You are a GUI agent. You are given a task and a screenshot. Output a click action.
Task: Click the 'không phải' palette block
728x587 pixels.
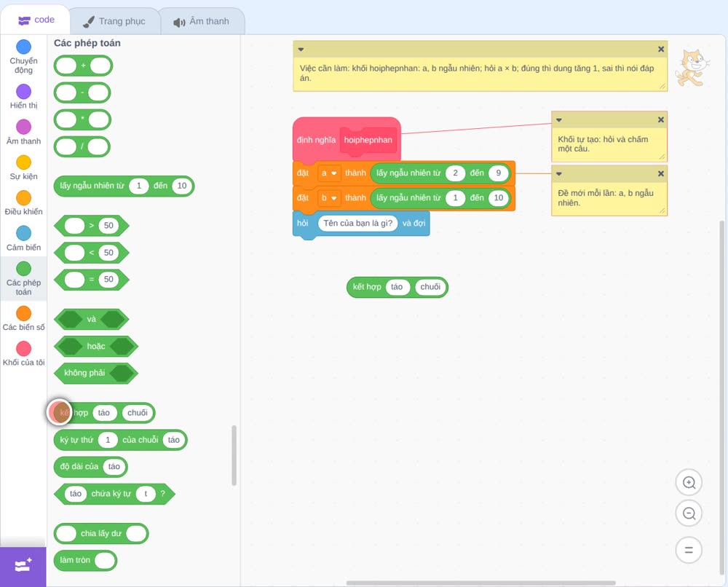click(x=96, y=373)
